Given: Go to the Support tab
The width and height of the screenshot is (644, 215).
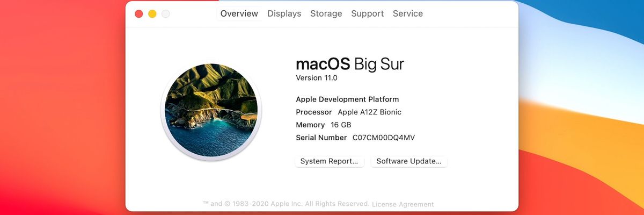Looking at the screenshot, I should 368,14.
